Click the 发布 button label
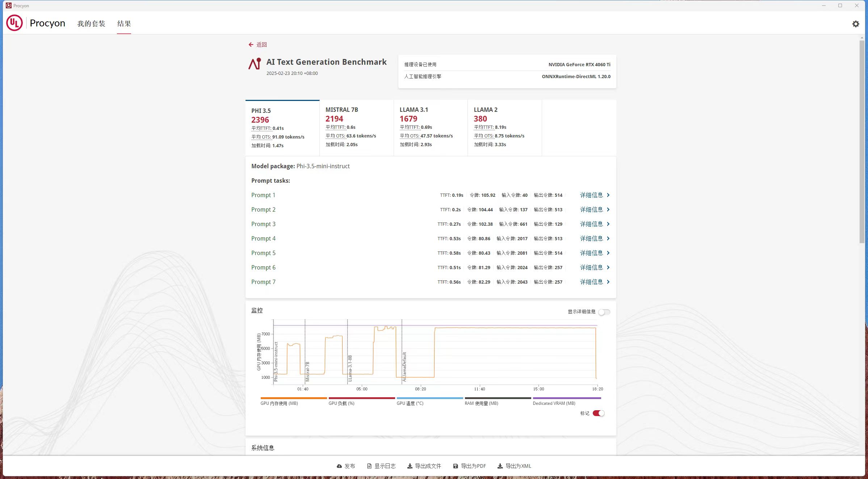The width and height of the screenshot is (868, 479). (350, 466)
